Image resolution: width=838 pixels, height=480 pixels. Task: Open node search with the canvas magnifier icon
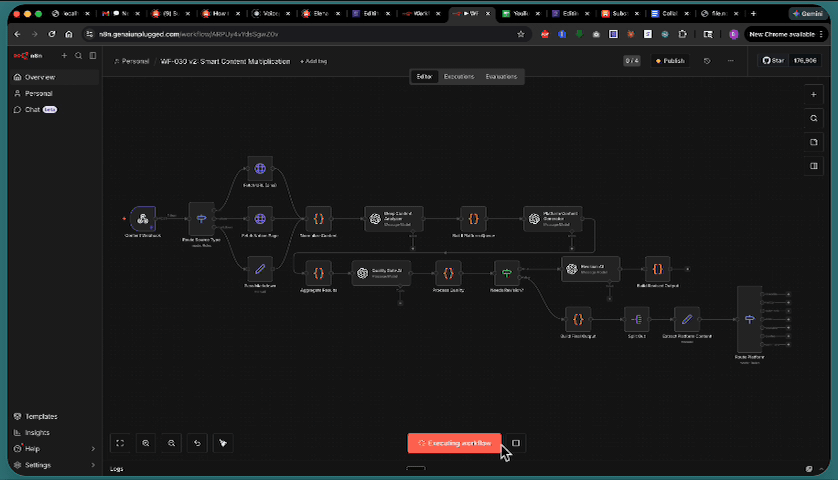tap(813, 119)
